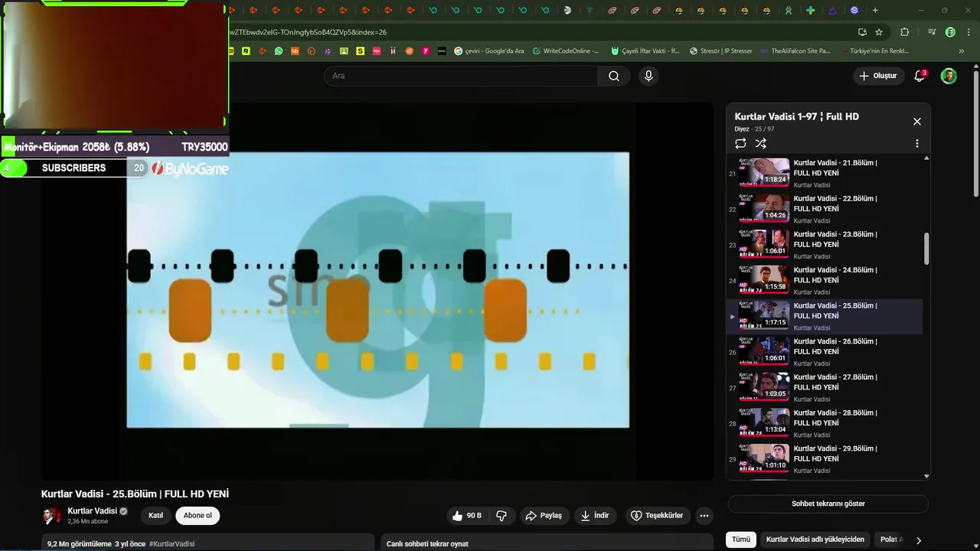
Task: Open Çayeli İftar Vakti bookmark
Action: pos(645,51)
